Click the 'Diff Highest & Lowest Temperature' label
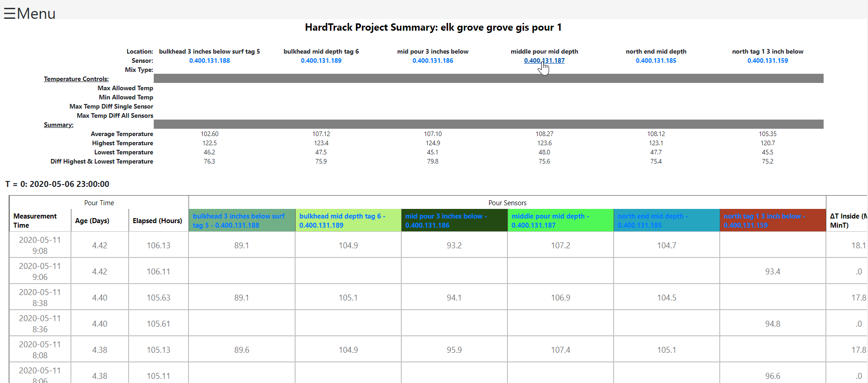 (102, 161)
